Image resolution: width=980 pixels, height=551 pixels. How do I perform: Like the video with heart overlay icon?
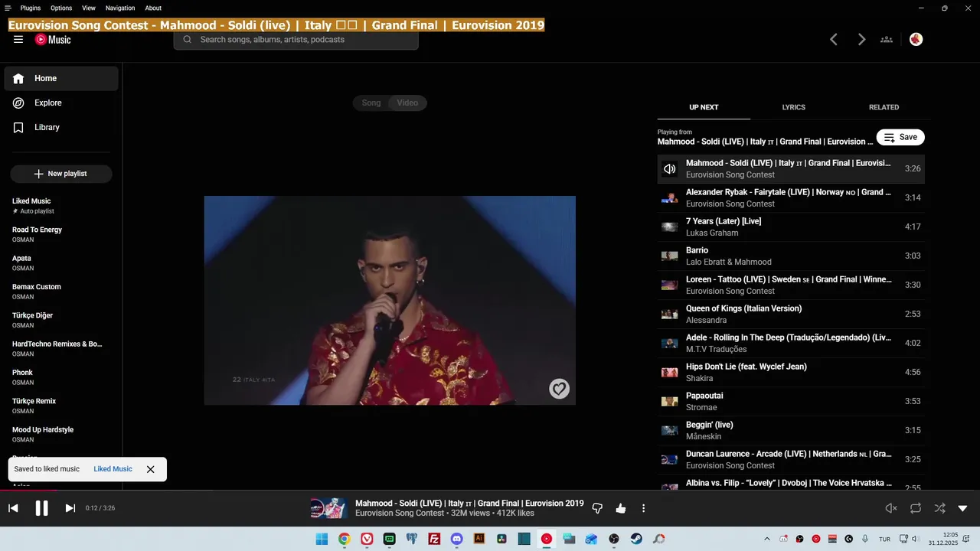[560, 389]
